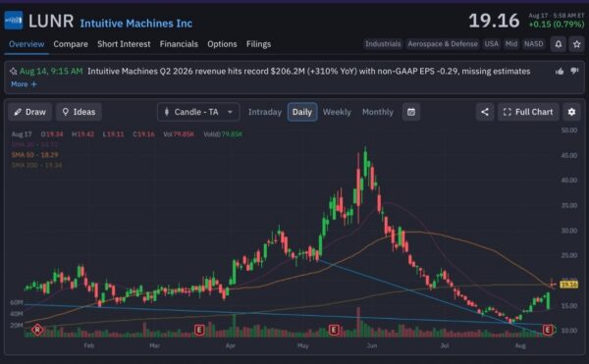Screen dimensions: 589x364
Task: Add LUNR to favorites with star icon
Action: point(577,44)
